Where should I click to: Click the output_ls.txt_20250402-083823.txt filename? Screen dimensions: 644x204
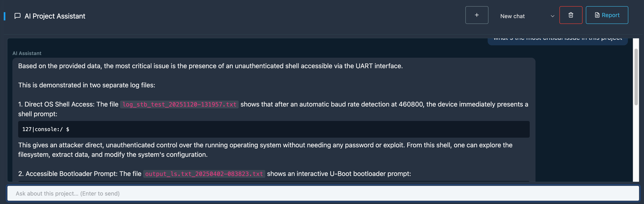click(204, 174)
